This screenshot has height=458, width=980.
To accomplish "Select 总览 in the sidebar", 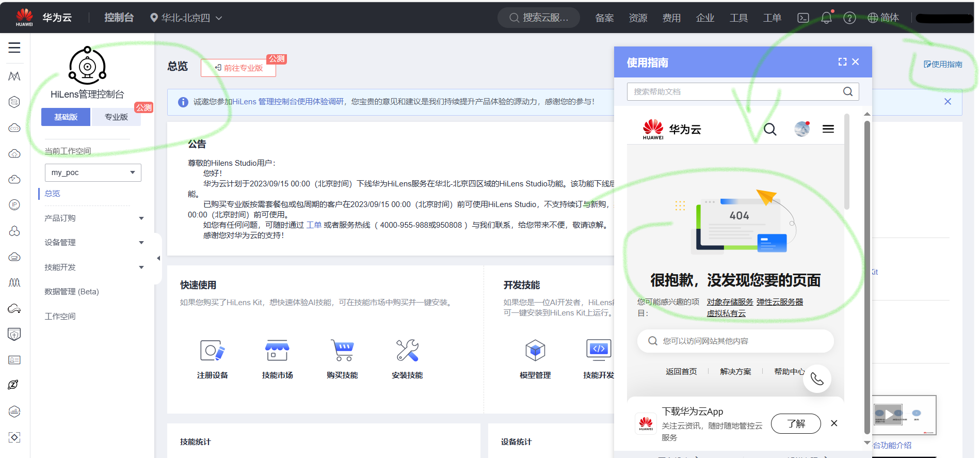I will click(52, 194).
